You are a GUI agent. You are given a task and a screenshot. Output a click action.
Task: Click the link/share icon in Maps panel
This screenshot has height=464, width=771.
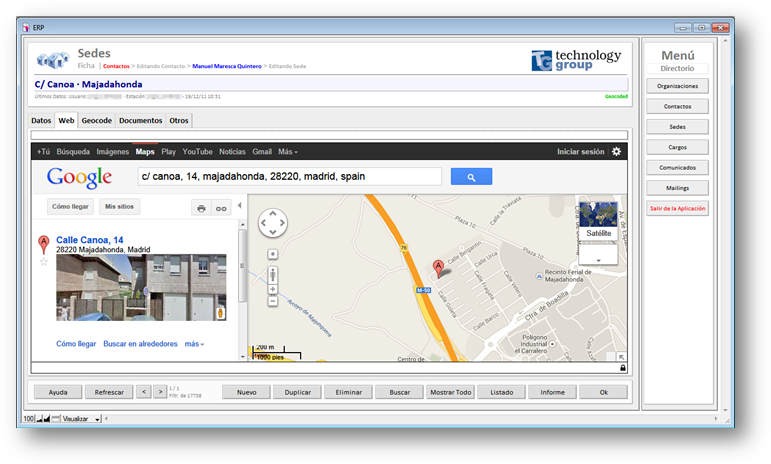[x=221, y=208]
